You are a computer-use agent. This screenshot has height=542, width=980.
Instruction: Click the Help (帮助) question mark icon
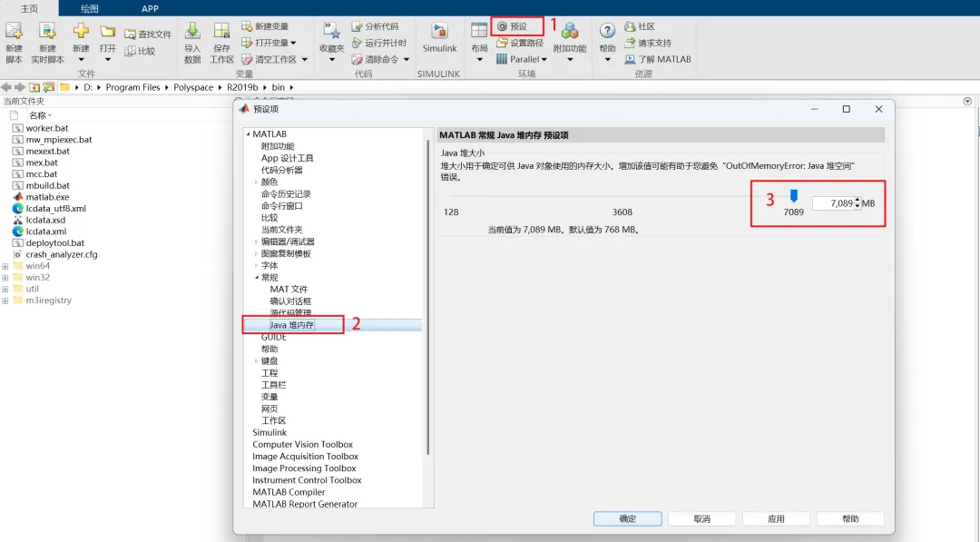(x=607, y=31)
